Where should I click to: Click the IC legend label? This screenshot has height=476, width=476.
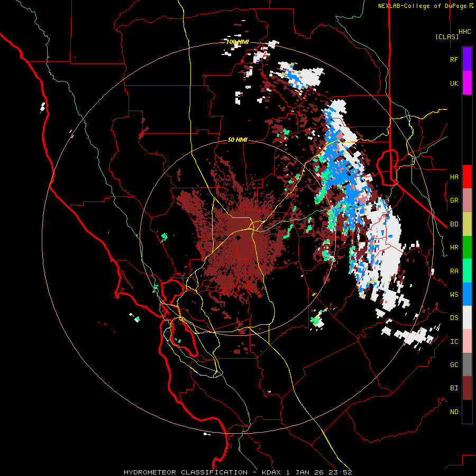454,342
